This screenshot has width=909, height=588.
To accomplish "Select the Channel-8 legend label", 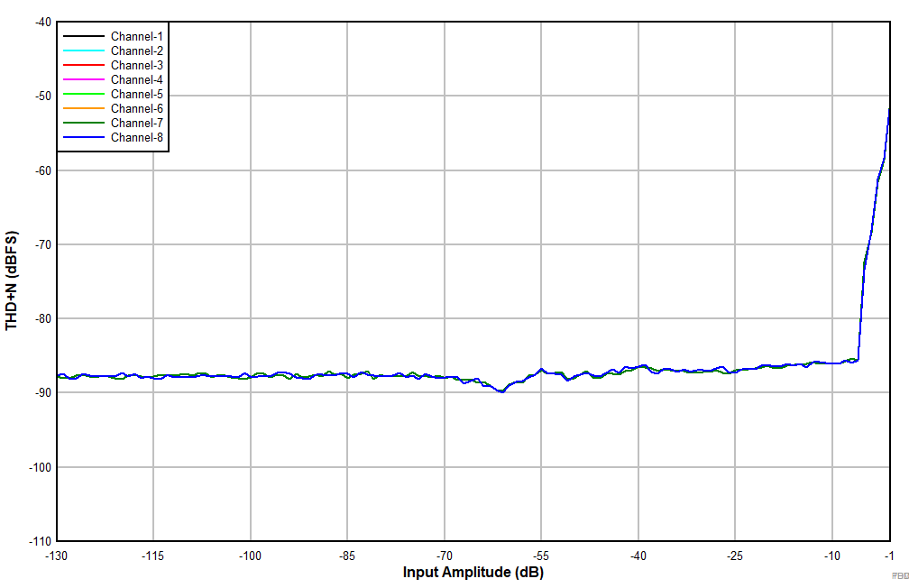I will (x=136, y=137).
